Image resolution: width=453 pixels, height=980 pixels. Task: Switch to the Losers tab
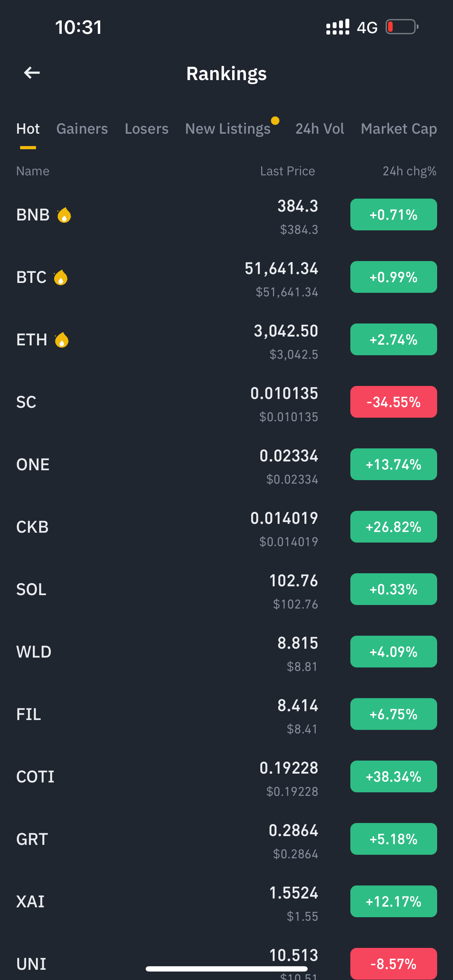146,129
